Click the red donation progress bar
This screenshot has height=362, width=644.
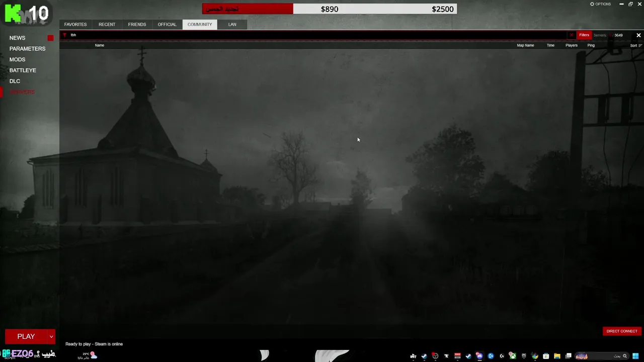pyautogui.click(x=248, y=9)
